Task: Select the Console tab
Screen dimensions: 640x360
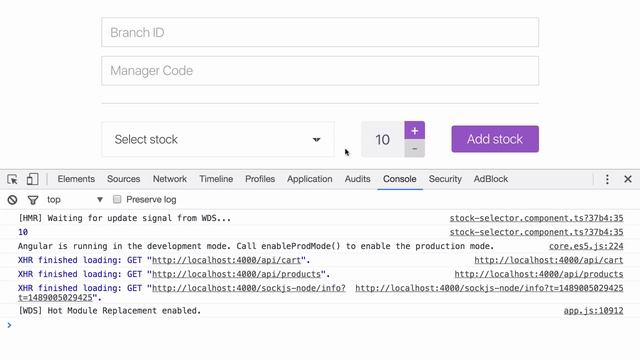Action: coord(400,179)
